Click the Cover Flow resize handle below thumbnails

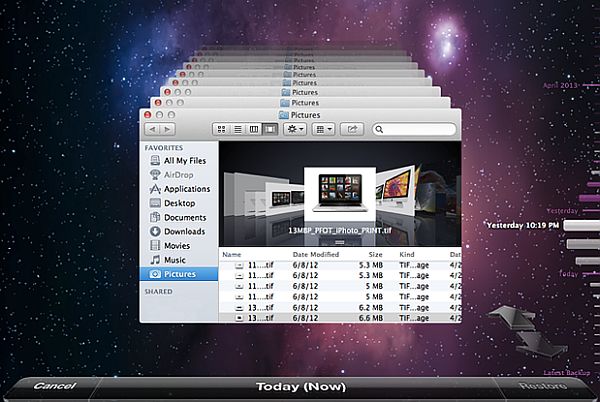[339, 242]
